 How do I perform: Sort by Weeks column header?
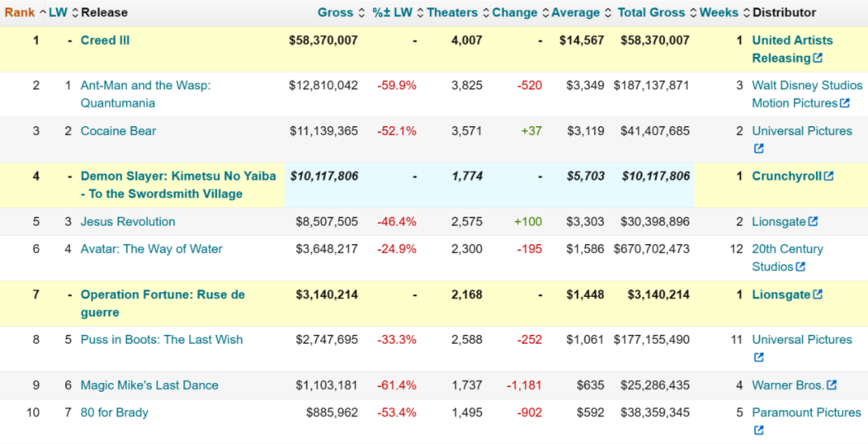click(719, 12)
